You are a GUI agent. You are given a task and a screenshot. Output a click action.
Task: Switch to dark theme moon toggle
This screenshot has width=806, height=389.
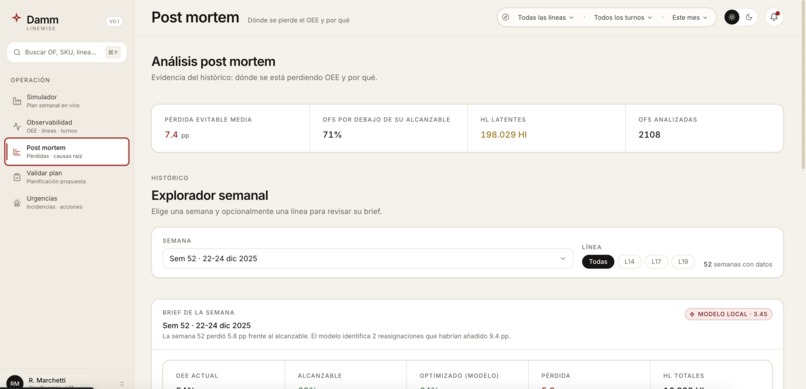point(749,17)
